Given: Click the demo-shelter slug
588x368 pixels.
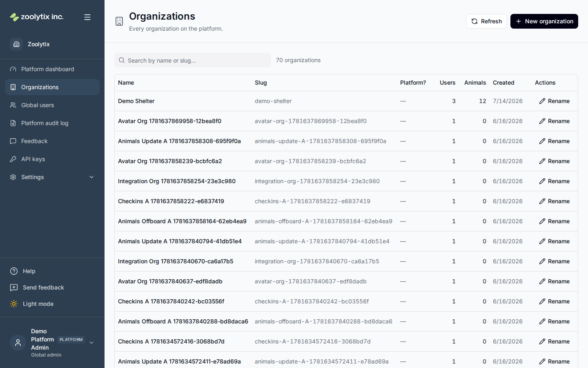Looking at the screenshot, I should tap(273, 101).
